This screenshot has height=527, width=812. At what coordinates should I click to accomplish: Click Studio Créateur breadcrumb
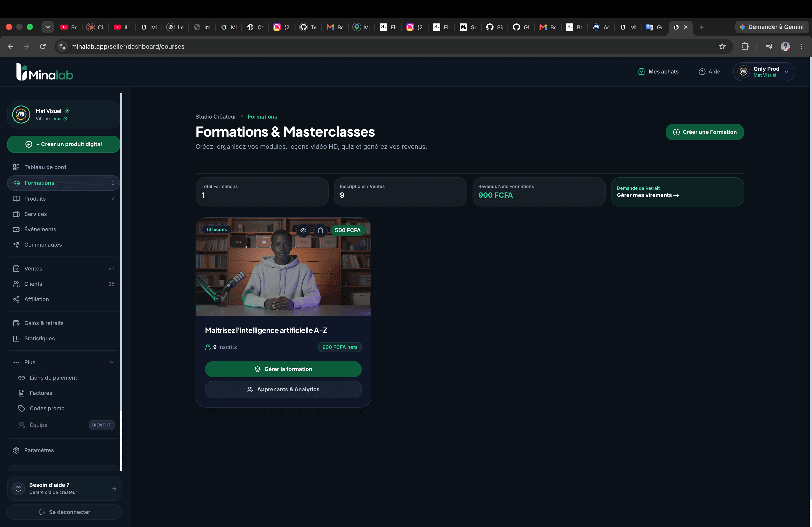pyautogui.click(x=216, y=117)
